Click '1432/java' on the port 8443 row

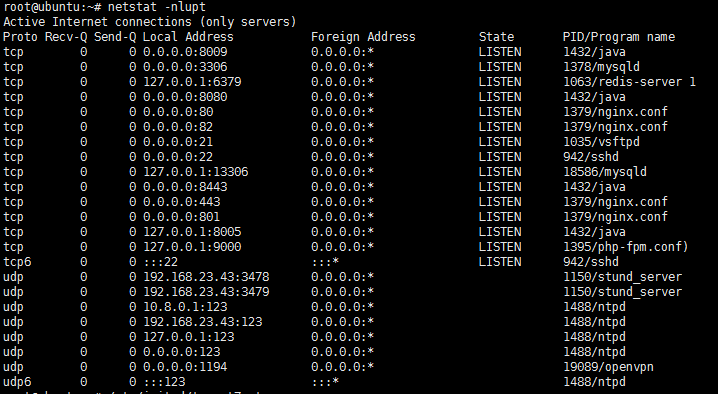click(594, 187)
